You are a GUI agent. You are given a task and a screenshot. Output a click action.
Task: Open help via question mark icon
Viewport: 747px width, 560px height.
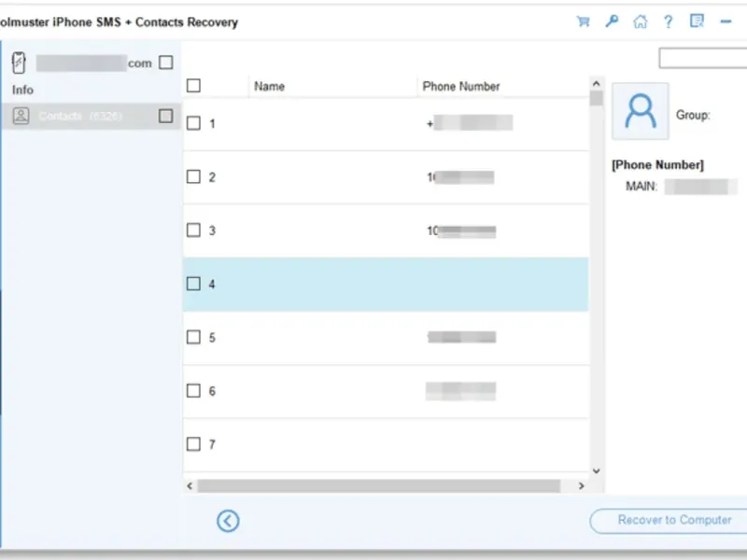coord(669,21)
